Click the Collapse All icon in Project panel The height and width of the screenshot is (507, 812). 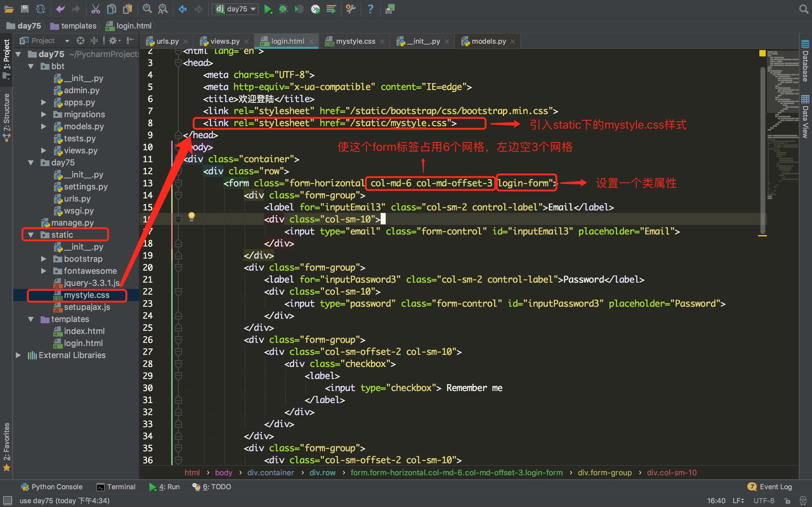click(94, 41)
